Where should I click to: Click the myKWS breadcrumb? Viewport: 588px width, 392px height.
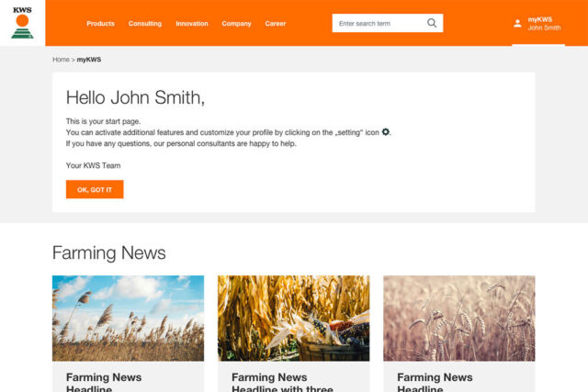[x=89, y=60]
